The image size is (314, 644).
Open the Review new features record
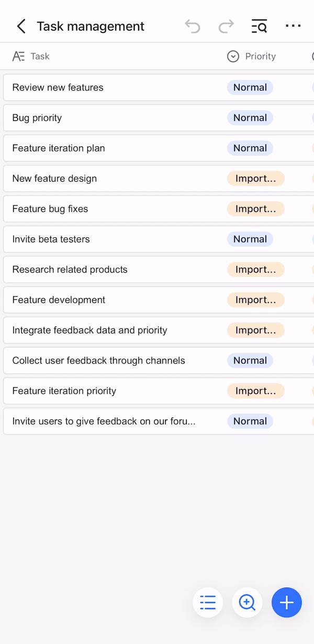pos(58,88)
